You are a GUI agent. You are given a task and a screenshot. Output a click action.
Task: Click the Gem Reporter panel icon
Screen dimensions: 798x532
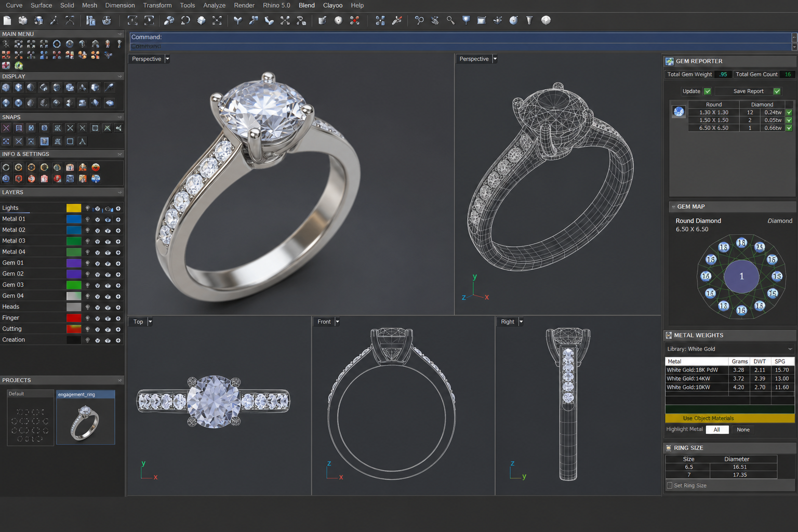click(x=670, y=61)
